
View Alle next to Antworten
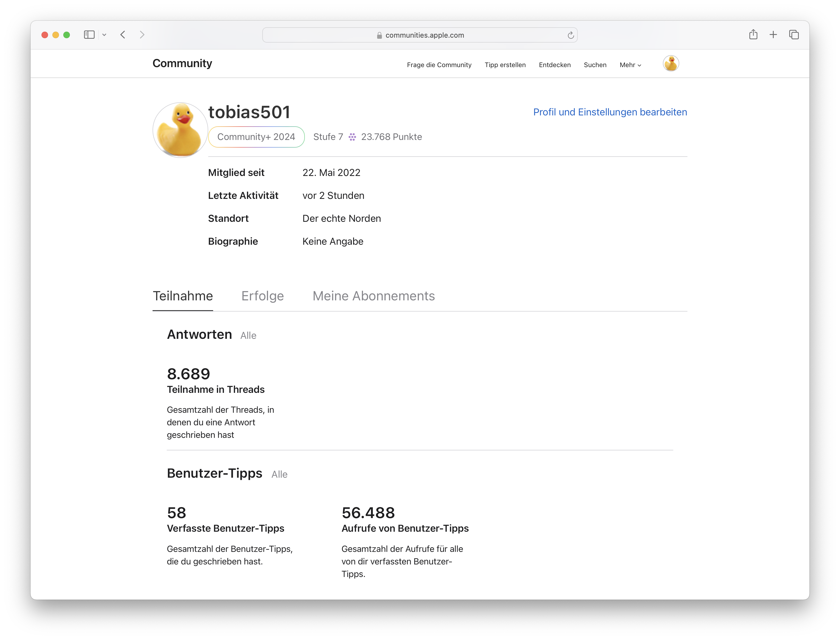coord(248,336)
